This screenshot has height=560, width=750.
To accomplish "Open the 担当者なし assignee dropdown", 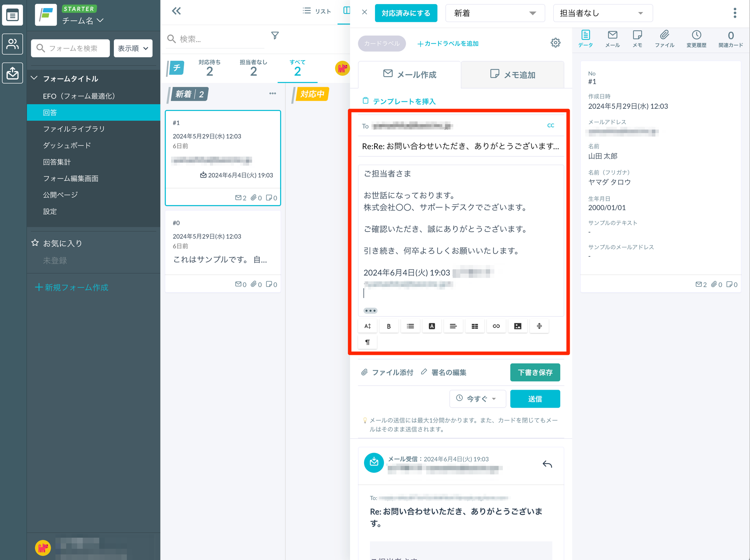I will point(602,13).
